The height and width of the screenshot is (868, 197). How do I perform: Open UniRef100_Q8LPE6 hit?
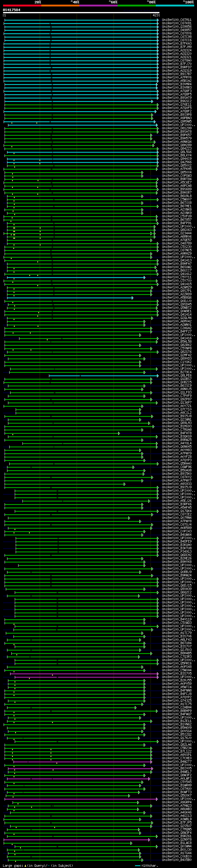(176, 376)
